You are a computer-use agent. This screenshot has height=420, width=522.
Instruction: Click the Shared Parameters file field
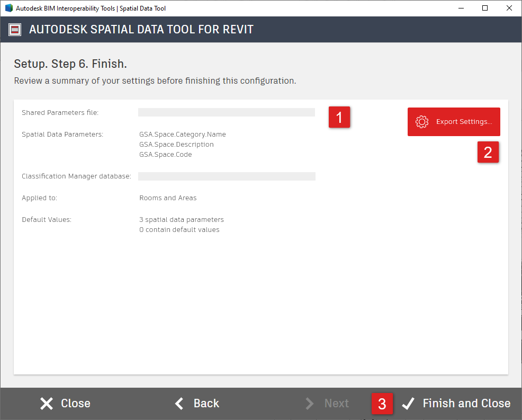227,112
